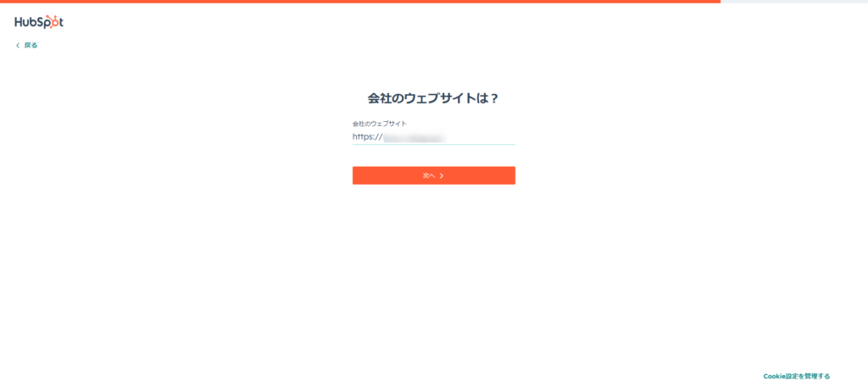Click the blurred URL text in website field
The image size is (868, 392).
tap(415, 137)
